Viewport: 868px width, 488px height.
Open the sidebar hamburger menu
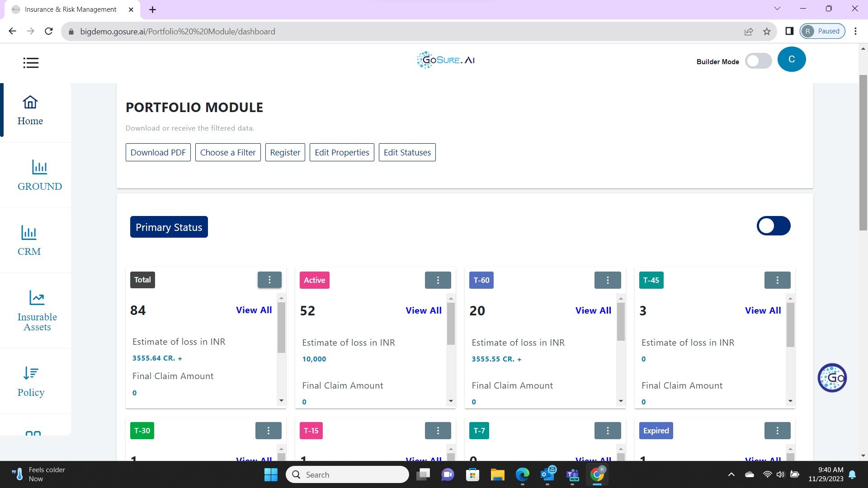[31, 63]
